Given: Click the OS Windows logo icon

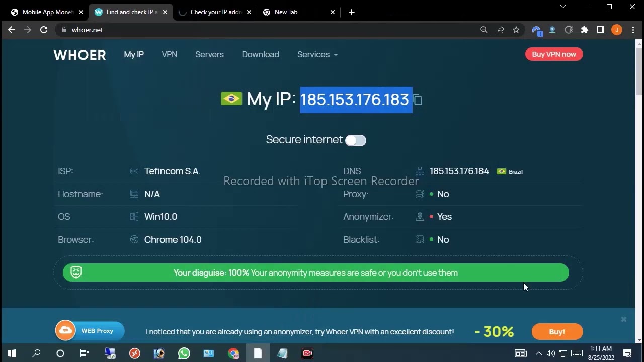Looking at the screenshot, I should (x=134, y=217).
